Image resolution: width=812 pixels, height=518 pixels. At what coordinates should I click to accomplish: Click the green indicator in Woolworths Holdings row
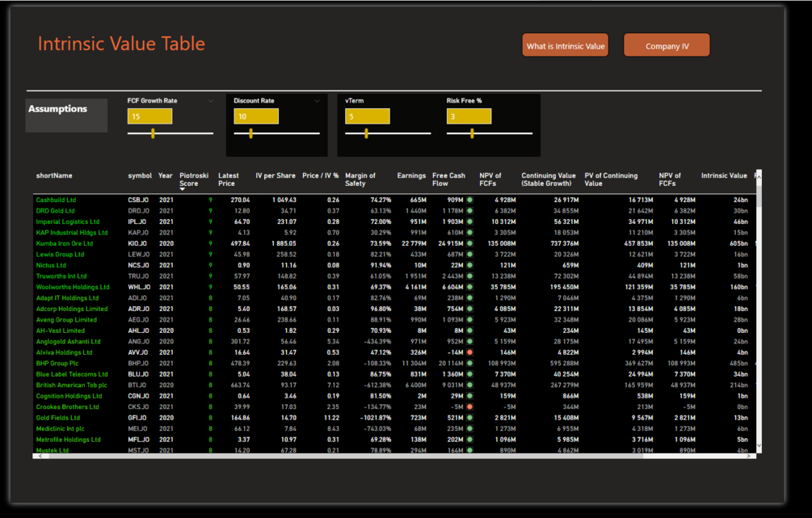tap(469, 287)
